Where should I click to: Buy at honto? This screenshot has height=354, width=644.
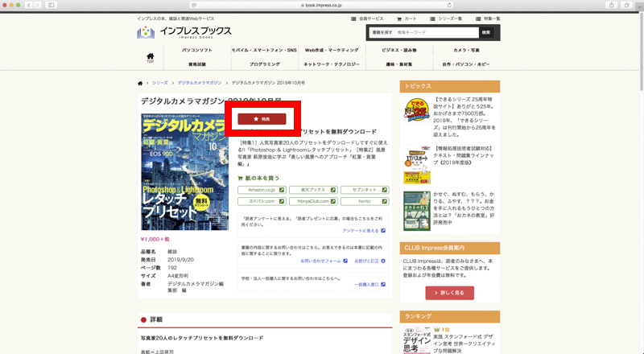pyautogui.click(x=365, y=201)
